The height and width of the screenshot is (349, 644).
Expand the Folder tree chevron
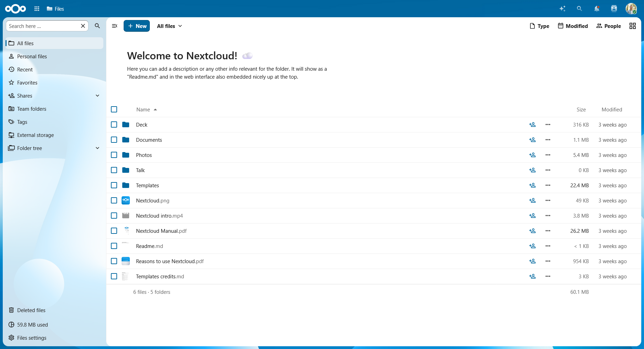coord(97,148)
